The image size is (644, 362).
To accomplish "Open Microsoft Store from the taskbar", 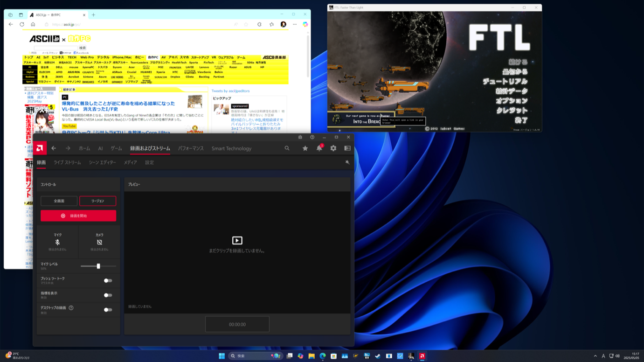I will coord(333,356).
